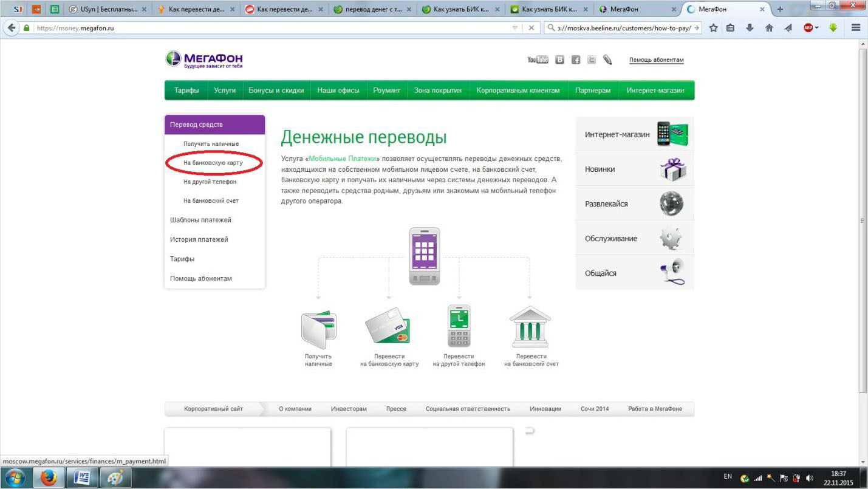Expand the address bar history dropdown
The image size is (868, 489).
[x=515, y=28]
